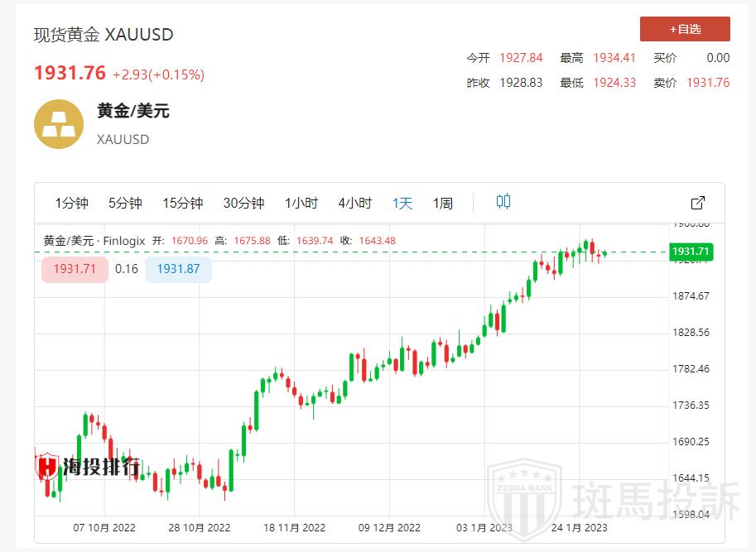The height and width of the screenshot is (552, 756).
Task: Select the active 1天 interval
Action: [x=402, y=204]
